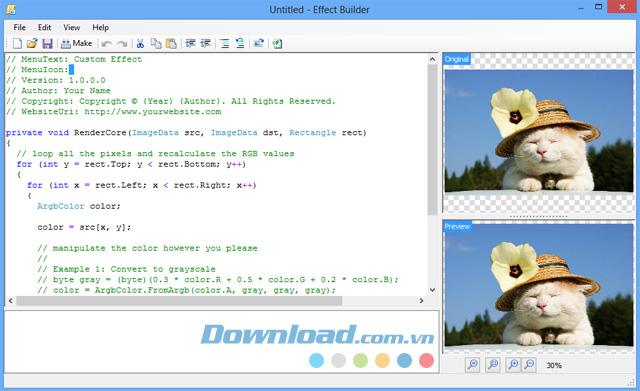Save the script with floppy disk icon

(47, 43)
